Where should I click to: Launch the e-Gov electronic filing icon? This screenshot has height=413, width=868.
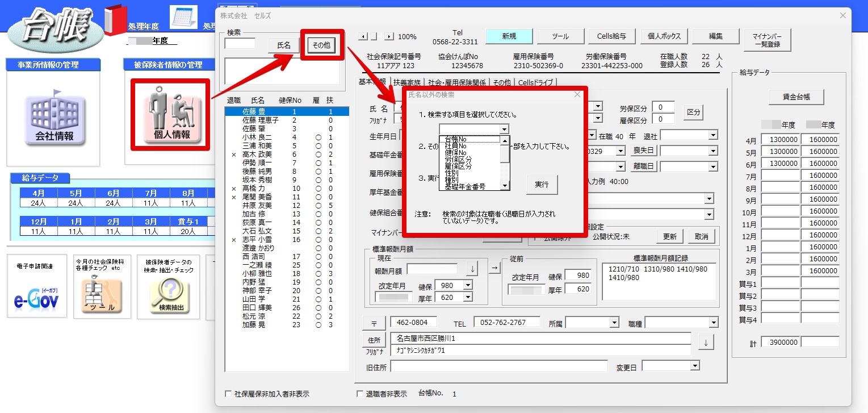36,286
